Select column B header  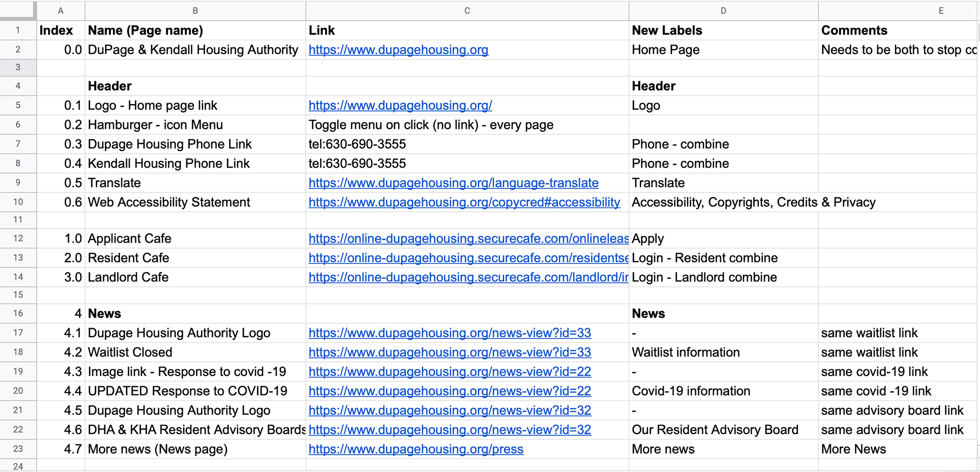coord(195,11)
